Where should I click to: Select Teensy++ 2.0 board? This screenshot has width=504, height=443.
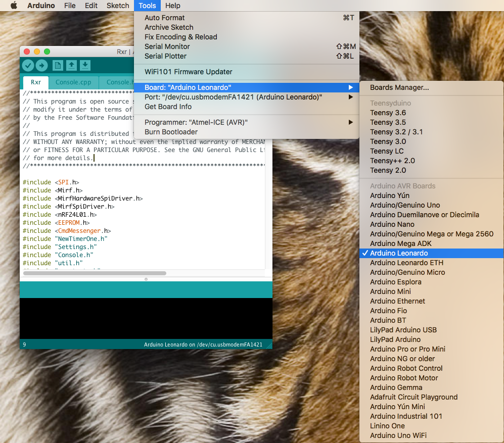(x=432, y=161)
